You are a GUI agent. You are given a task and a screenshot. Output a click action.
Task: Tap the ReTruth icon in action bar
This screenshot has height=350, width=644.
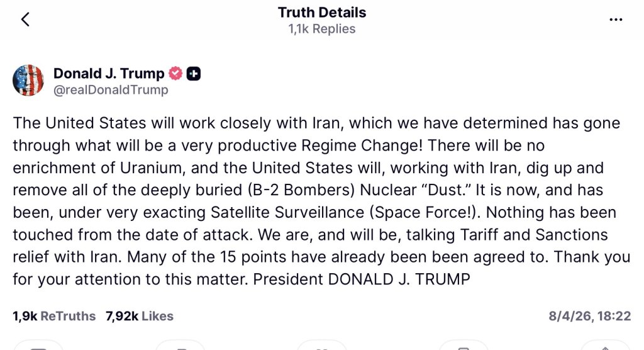click(x=180, y=347)
